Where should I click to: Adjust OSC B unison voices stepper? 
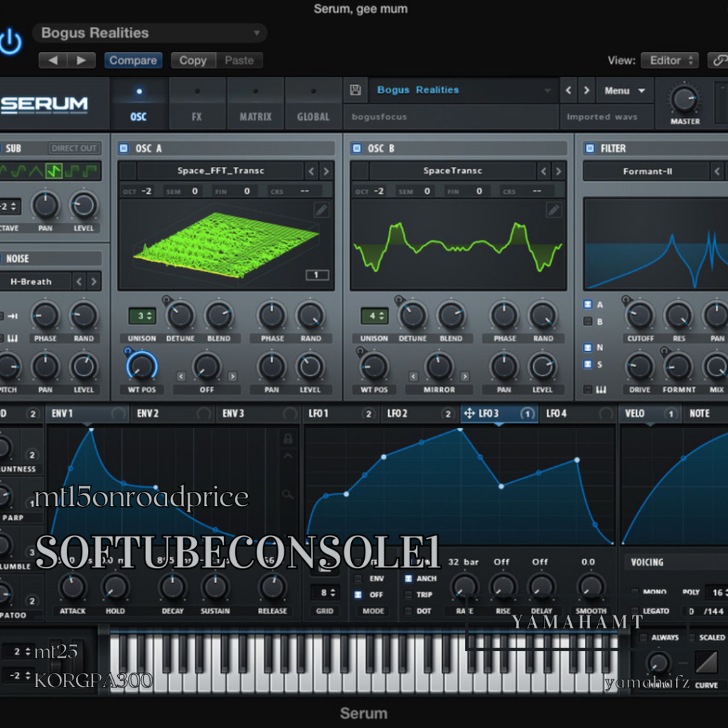(x=374, y=316)
